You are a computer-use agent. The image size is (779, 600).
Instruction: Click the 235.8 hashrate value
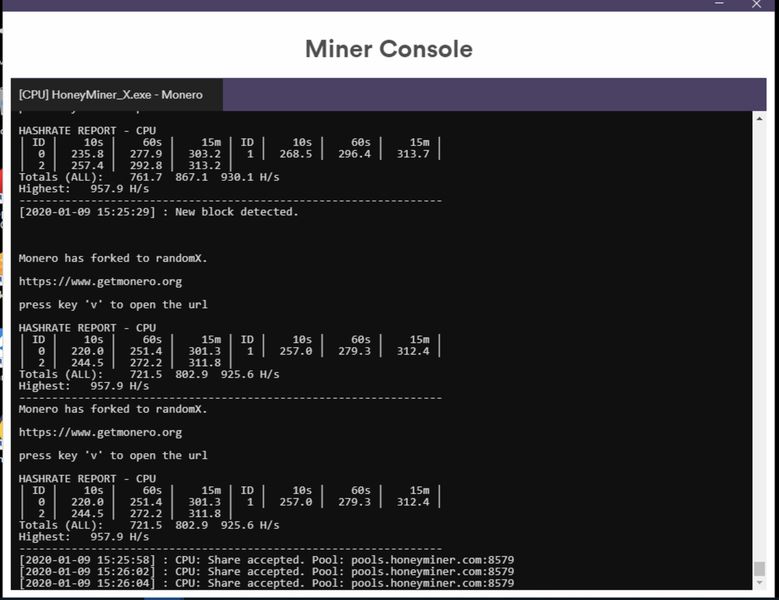point(85,154)
